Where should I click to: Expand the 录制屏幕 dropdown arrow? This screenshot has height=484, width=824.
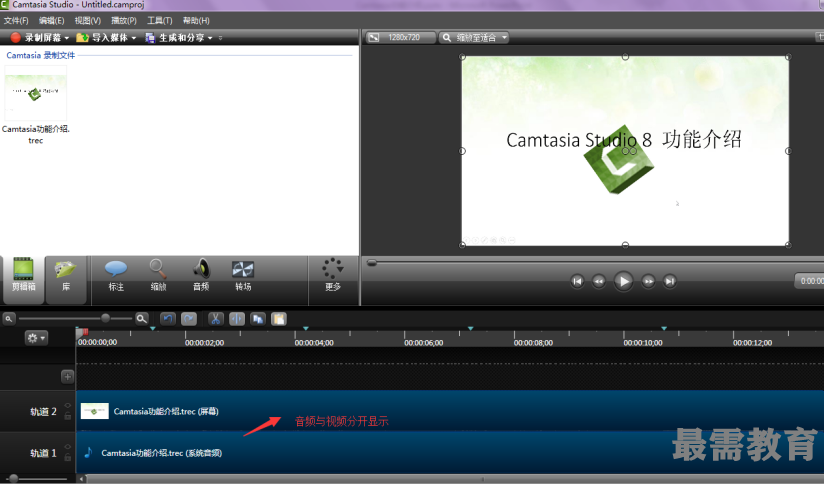[67, 38]
